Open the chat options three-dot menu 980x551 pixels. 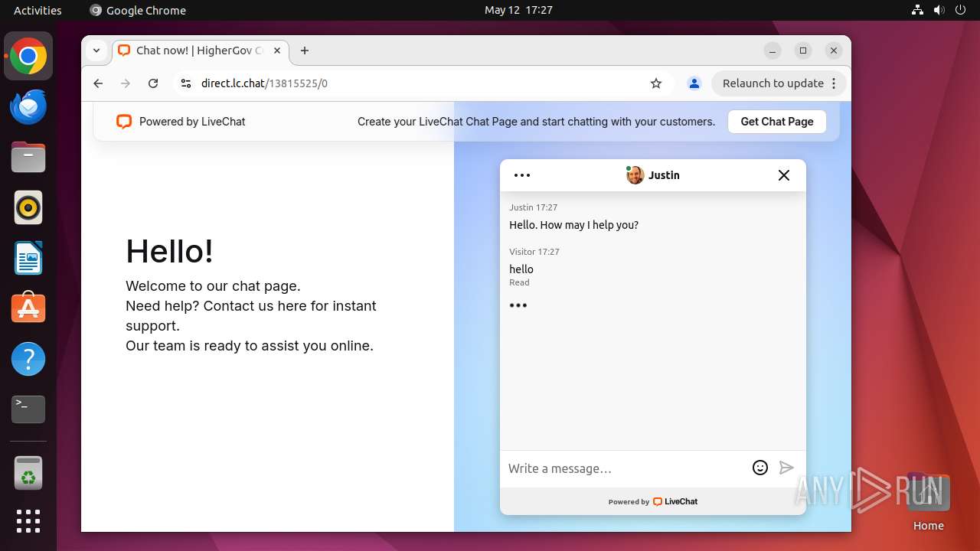coord(522,175)
